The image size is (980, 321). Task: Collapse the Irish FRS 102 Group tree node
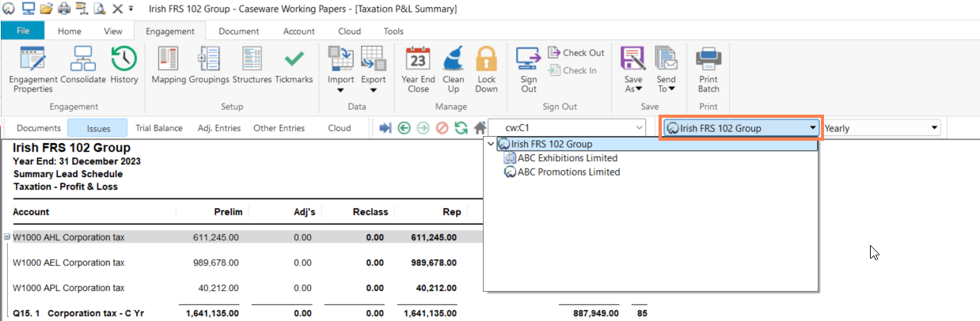492,145
